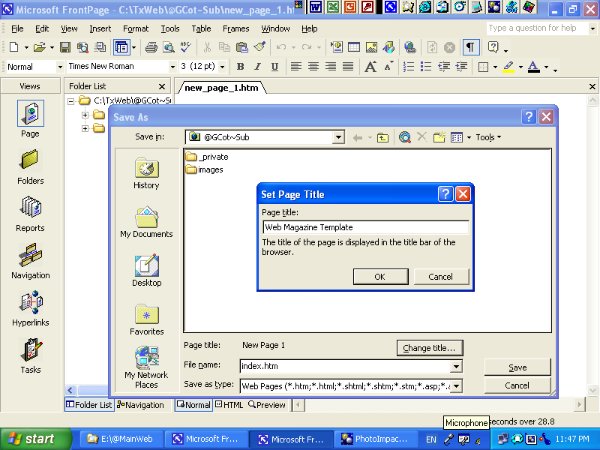This screenshot has height=450, width=600.
Task: Switch to the Preview tab
Action: click(x=267, y=405)
